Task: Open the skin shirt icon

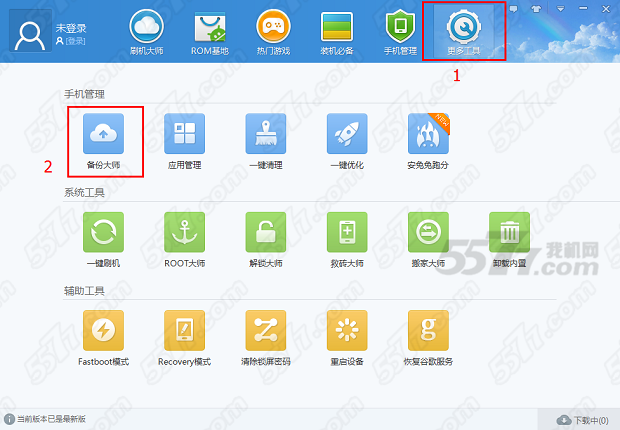Action: [536, 9]
